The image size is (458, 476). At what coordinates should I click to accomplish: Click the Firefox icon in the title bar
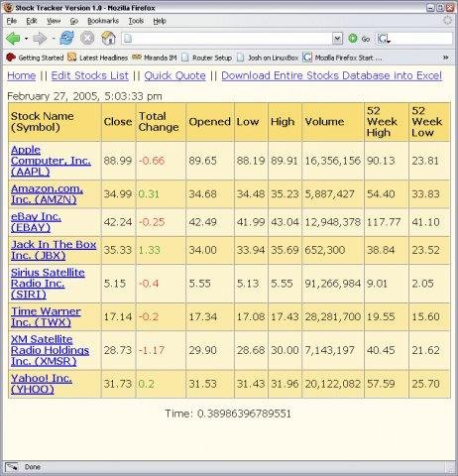tap(8, 8)
